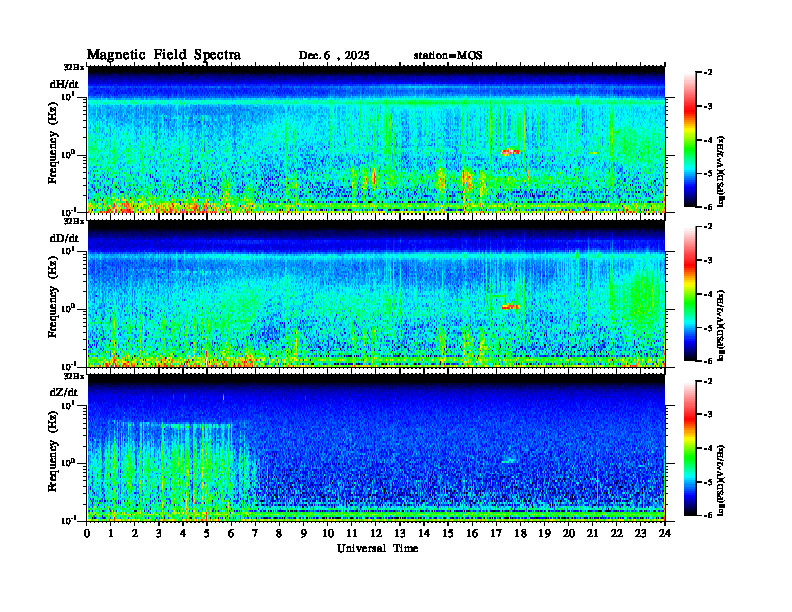Select the "dZ/dt" panel label

(x=64, y=392)
